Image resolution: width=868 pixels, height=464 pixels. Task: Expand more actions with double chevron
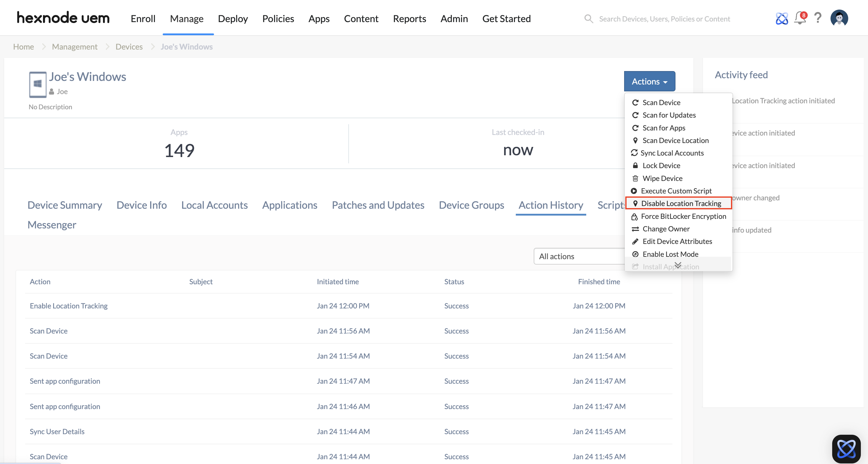click(678, 265)
